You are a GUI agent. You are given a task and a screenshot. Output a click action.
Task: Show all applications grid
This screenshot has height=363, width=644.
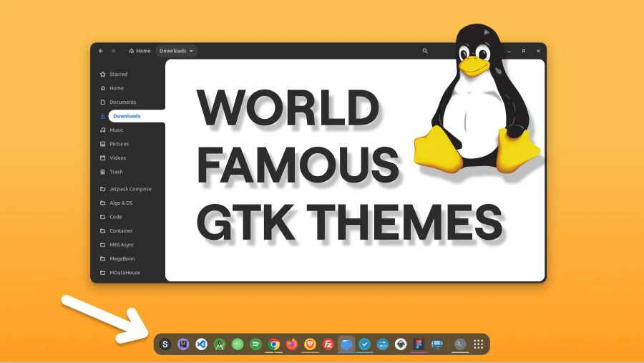tap(479, 344)
